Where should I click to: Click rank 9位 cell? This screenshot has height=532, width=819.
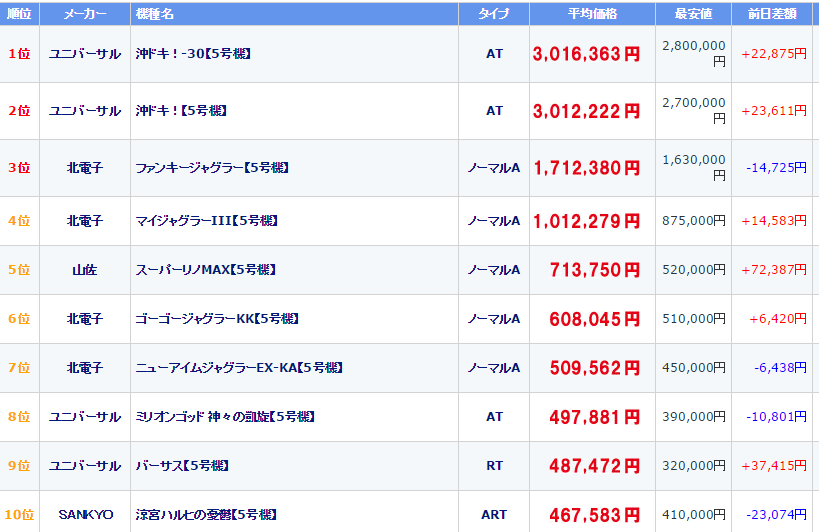19,466
